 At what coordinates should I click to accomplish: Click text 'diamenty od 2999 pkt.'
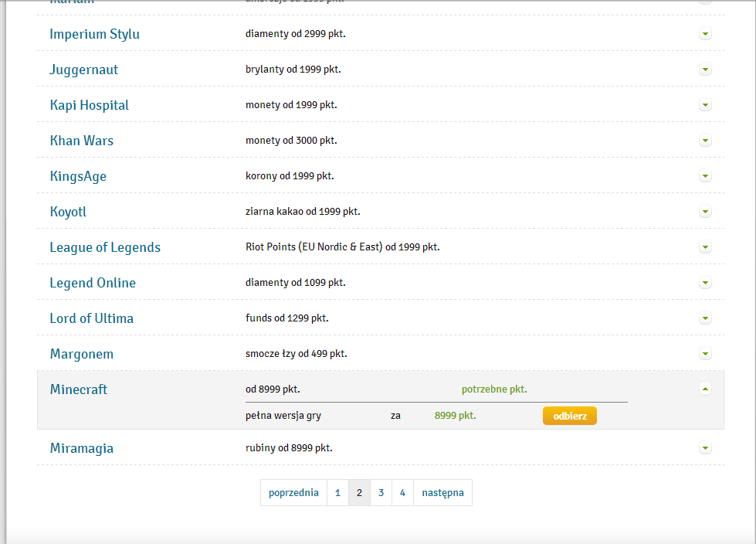296,34
